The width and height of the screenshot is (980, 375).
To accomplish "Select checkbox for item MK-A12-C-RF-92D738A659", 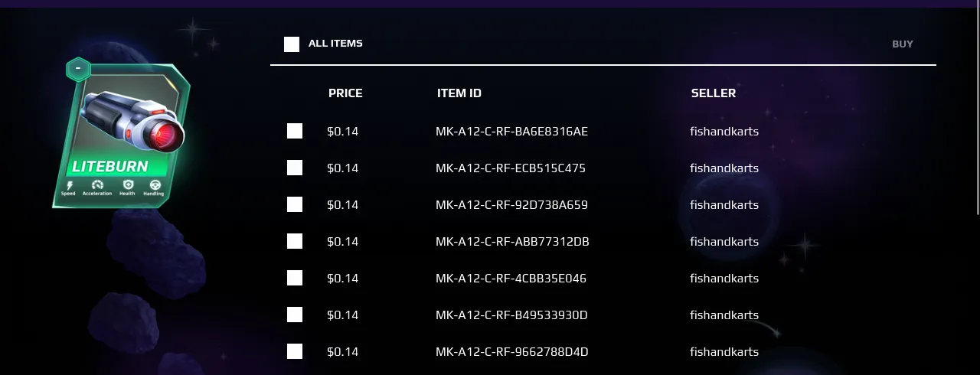I will pyautogui.click(x=295, y=204).
